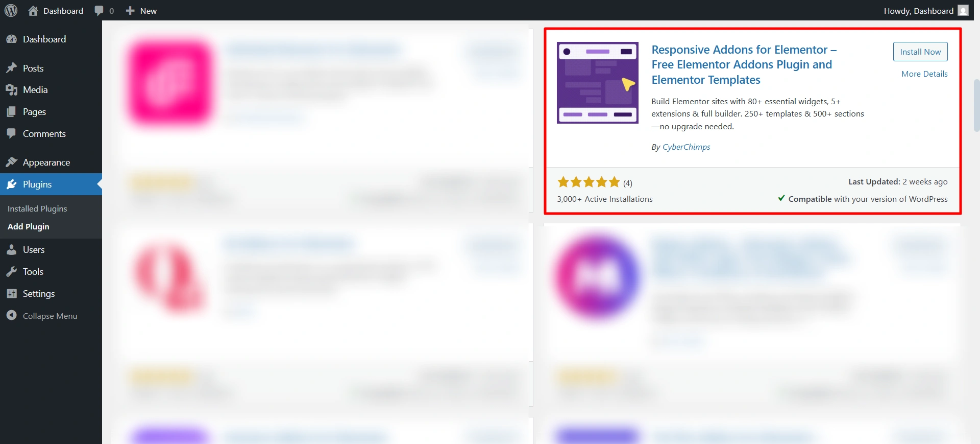Click 'Compatible with your version of WordPress' text
This screenshot has height=444, width=980.
tap(868, 199)
